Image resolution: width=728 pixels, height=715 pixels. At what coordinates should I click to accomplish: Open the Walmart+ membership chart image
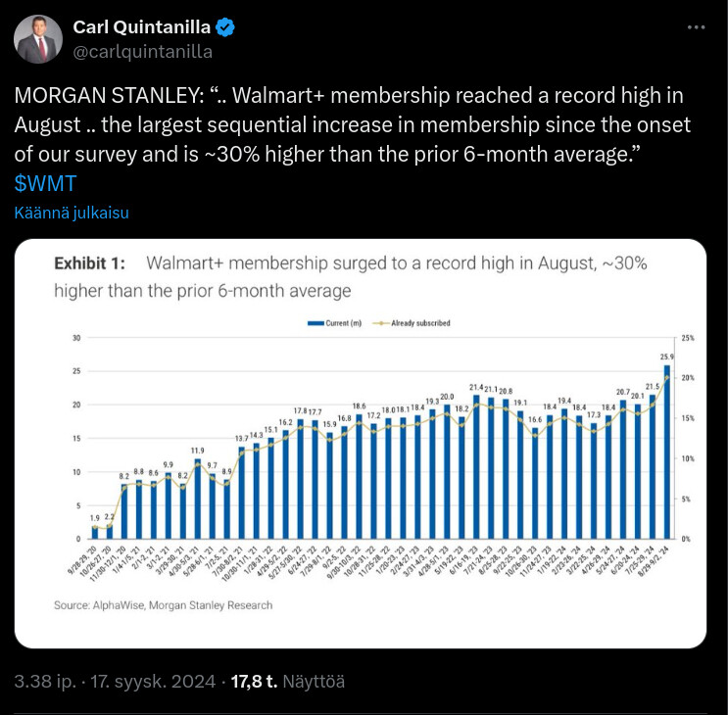pos(361,443)
